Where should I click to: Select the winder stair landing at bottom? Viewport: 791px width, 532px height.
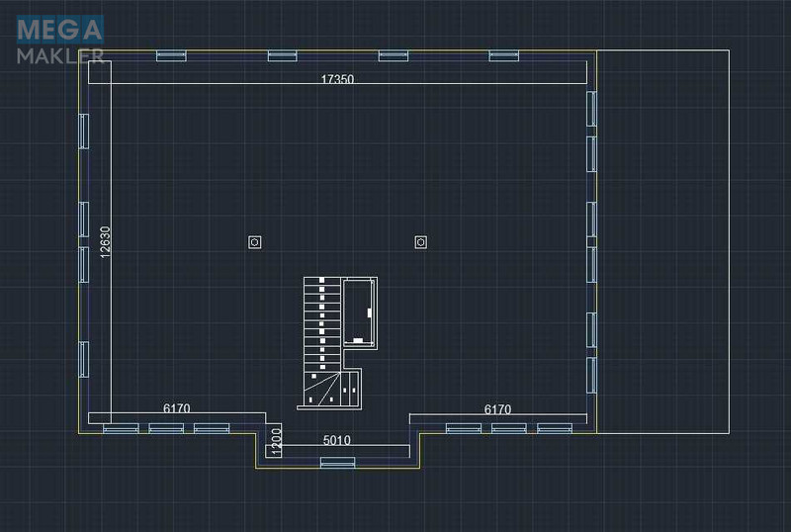click(322, 389)
